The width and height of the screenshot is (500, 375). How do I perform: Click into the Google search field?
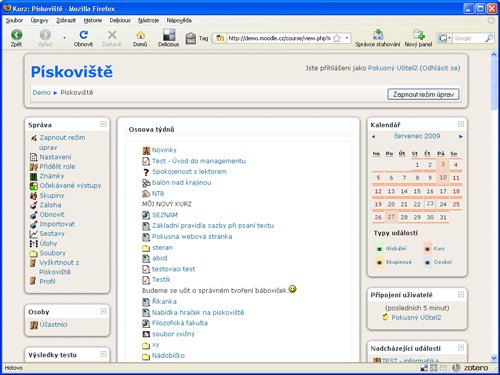point(468,38)
